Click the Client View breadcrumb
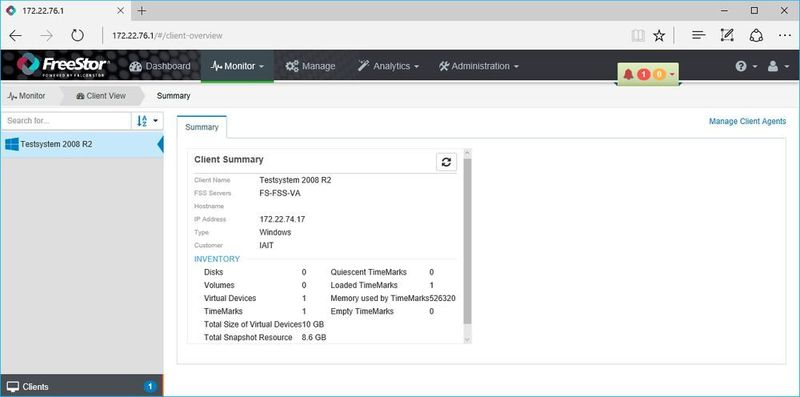 (x=101, y=96)
